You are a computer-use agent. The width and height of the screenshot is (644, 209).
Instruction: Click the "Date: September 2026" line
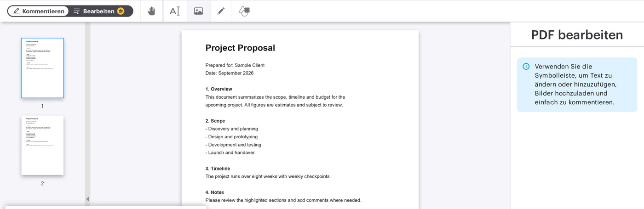[x=230, y=73]
